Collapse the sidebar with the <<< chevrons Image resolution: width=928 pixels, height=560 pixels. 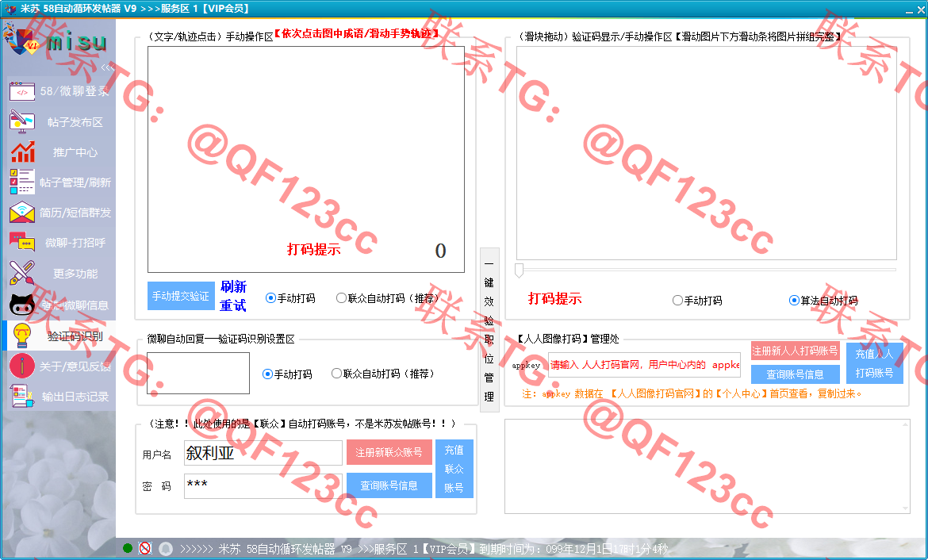[107, 67]
